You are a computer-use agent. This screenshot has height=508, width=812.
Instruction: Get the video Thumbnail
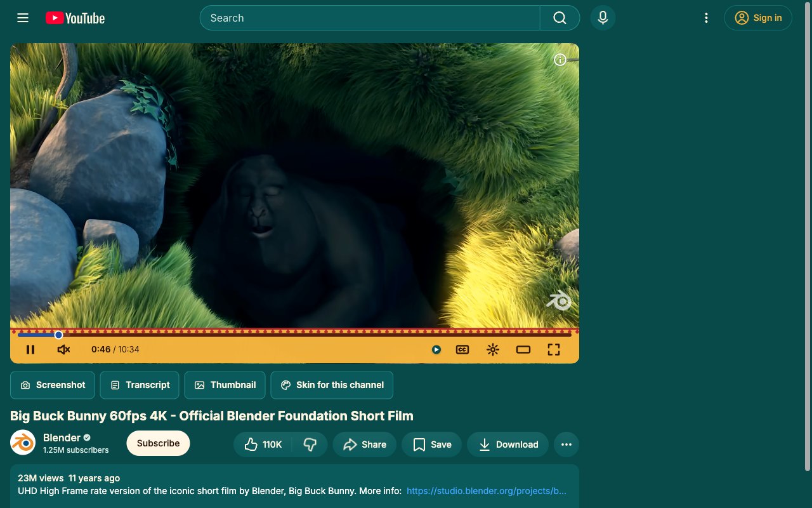225,385
